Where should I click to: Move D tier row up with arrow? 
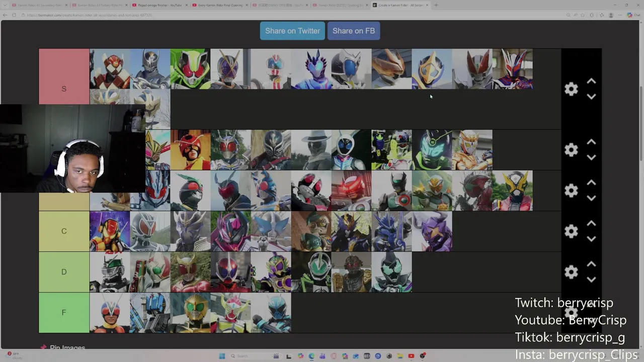coord(591,264)
